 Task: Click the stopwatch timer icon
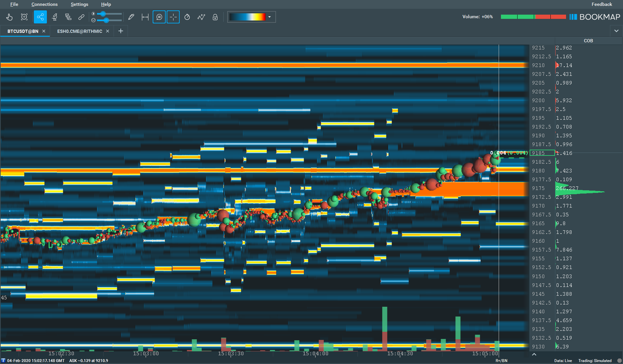click(x=187, y=17)
